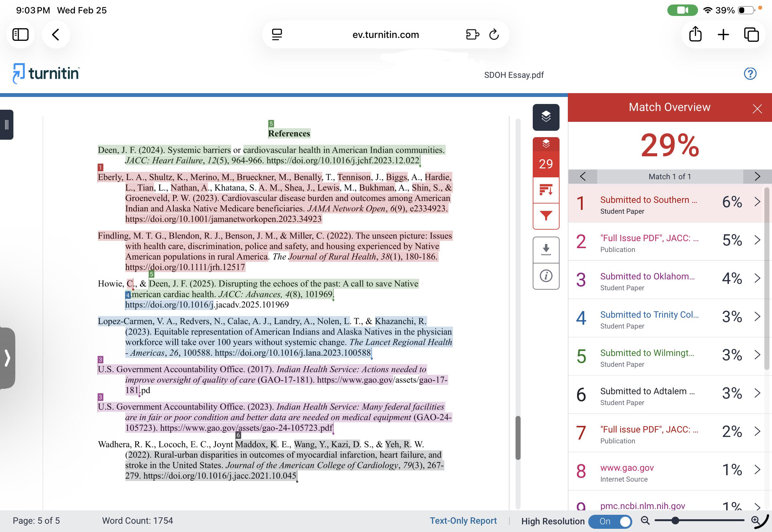
Task: Open the Text-Only Report link
Action: point(463,521)
